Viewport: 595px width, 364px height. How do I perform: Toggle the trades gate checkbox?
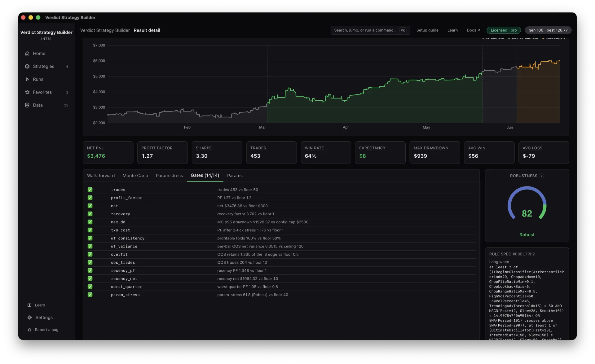pos(90,190)
